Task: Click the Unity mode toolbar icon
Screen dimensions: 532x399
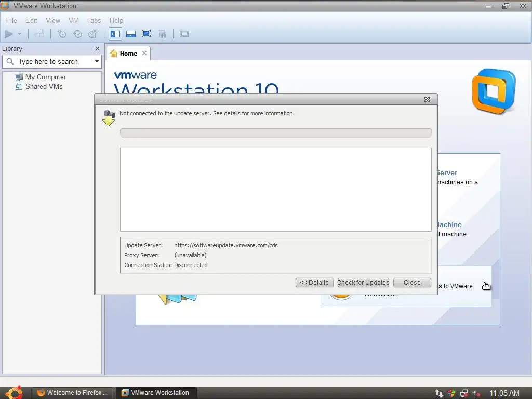Action: point(162,34)
